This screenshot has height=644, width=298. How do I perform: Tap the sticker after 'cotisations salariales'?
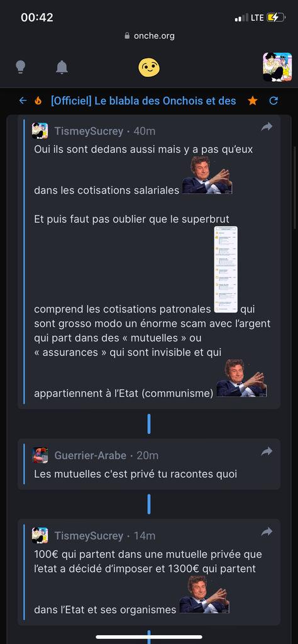click(207, 175)
